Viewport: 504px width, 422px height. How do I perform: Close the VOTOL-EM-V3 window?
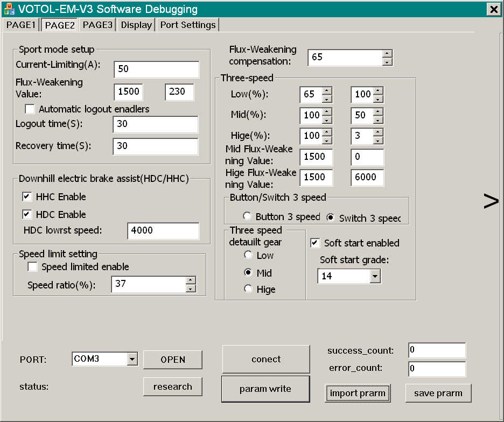coord(493,9)
